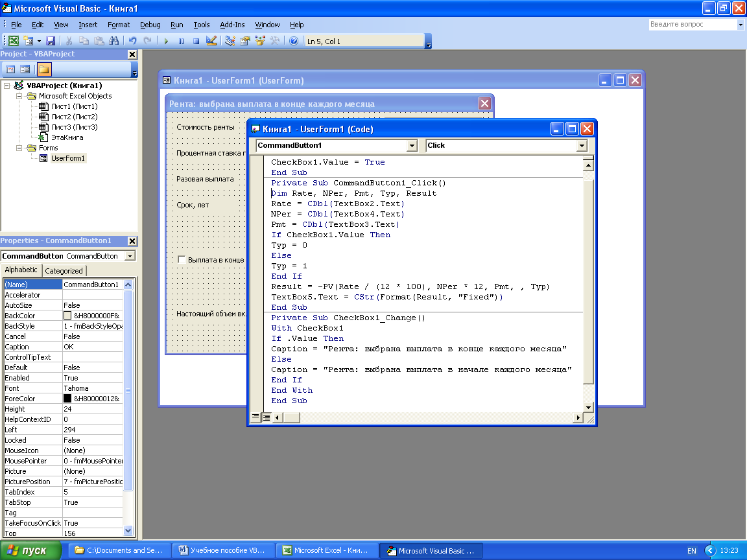Click the Copy toolbar icon
747x560 pixels.
(84, 41)
